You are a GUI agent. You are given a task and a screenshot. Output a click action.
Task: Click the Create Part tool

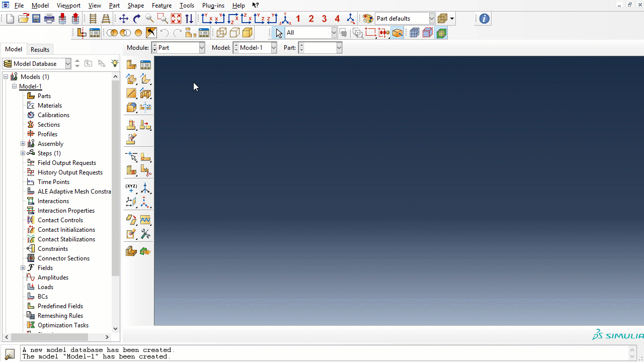point(131,64)
